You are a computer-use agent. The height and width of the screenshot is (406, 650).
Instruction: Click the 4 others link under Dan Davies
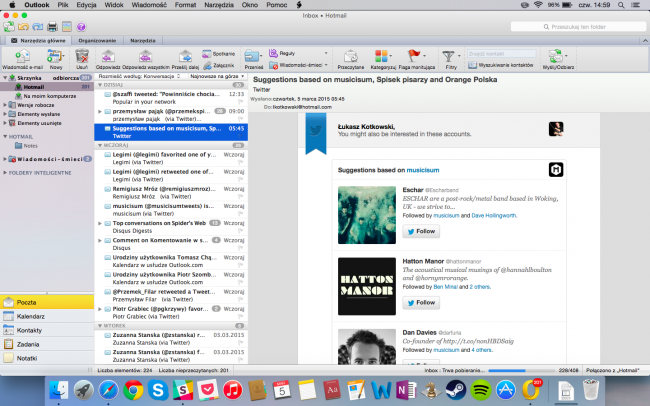(x=482, y=350)
